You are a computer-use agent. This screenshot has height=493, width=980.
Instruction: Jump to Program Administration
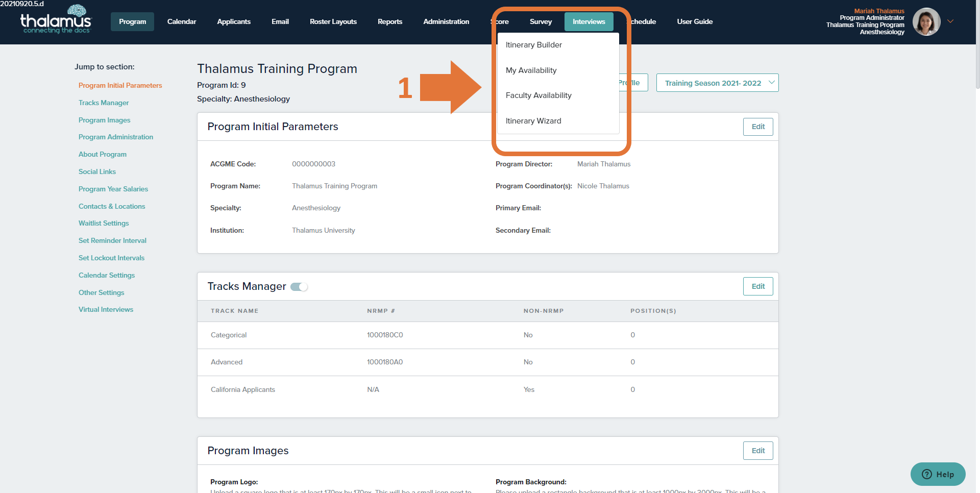coord(116,137)
